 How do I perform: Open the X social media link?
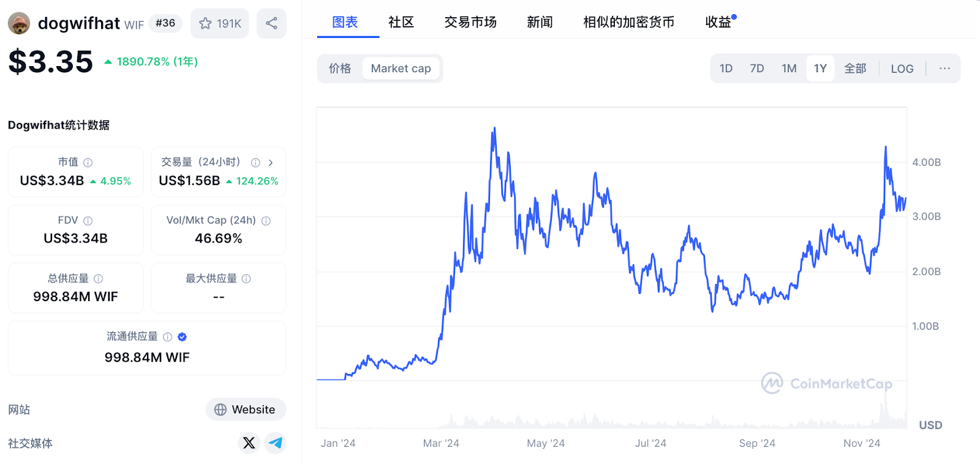point(249,443)
